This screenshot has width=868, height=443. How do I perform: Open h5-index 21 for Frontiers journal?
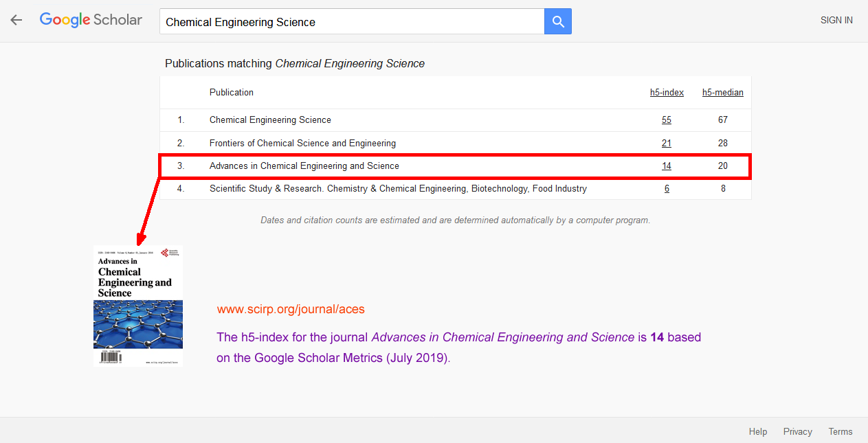click(667, 143)
